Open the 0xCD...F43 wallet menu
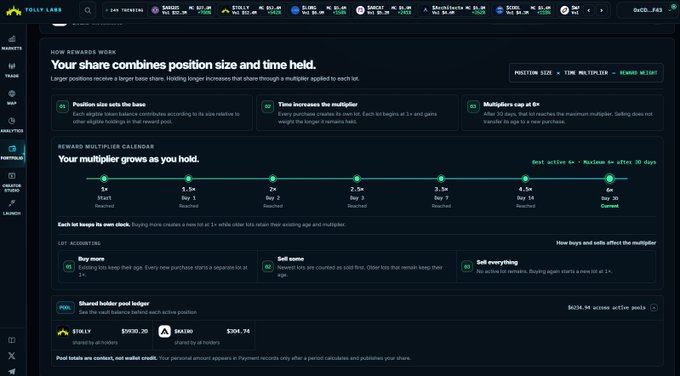Image resolution: width=680 pixels, height=376 pixels. [647, 10]
